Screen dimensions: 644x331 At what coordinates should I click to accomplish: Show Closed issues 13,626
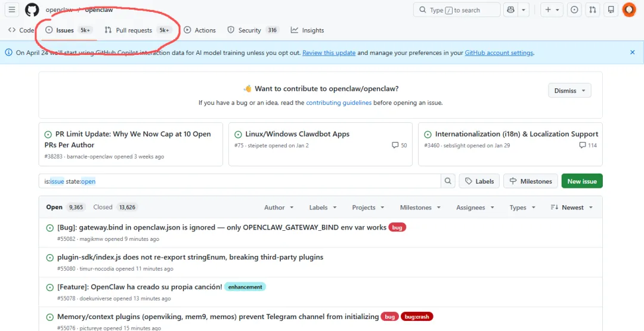(116, 207)
